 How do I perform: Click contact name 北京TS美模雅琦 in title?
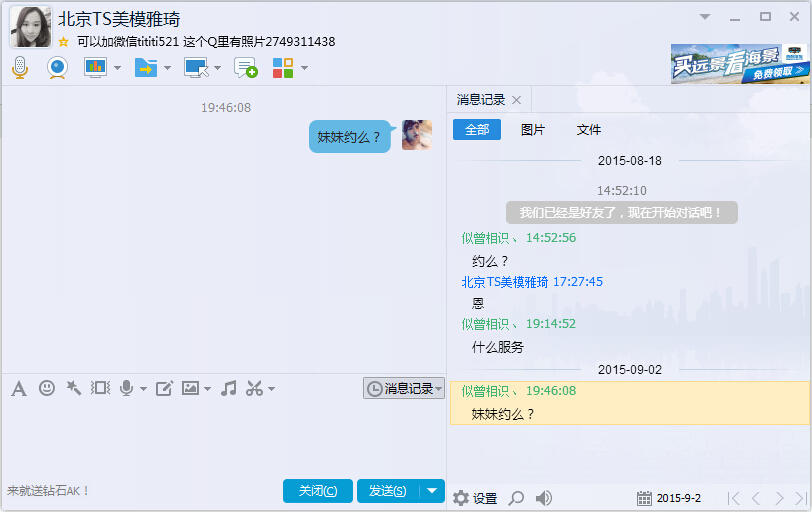pos(119,20)
